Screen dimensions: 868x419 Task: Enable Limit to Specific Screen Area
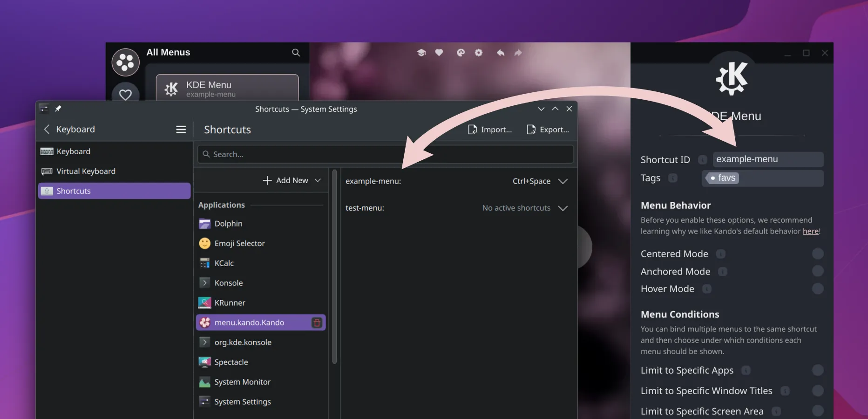pyautogui.click(x=818, y=411)
